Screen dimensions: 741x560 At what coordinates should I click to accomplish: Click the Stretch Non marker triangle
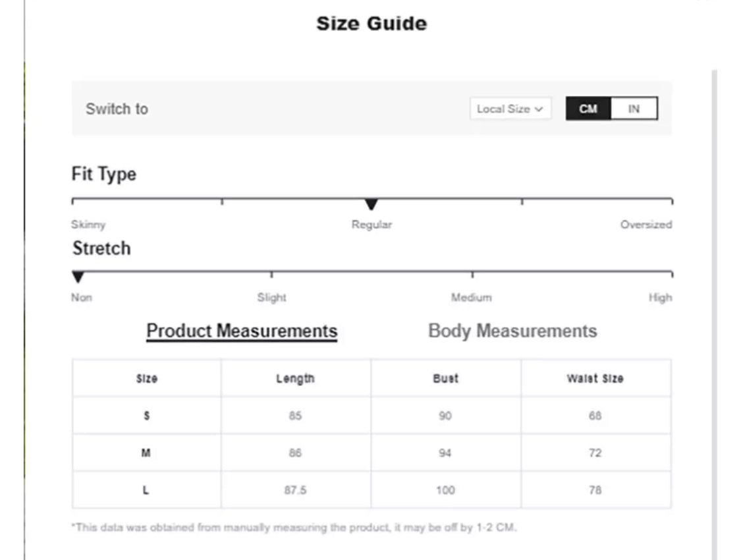point(78,277)
